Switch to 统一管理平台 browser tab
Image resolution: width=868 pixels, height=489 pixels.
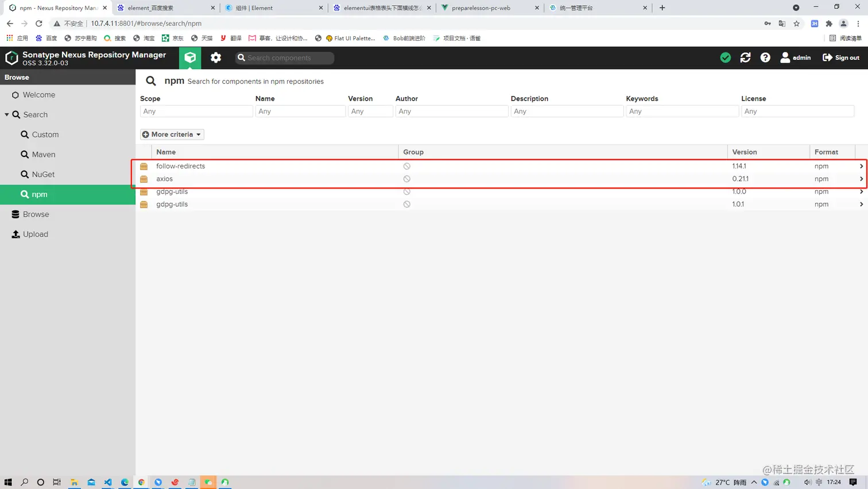(597, 7)
